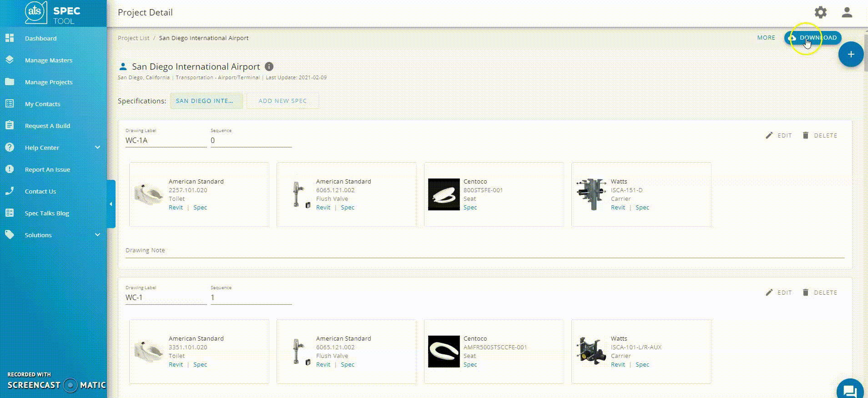Click the WC-1A Drawing Label field
Viewport: 868px width, 398px height.
coord(166,140)
